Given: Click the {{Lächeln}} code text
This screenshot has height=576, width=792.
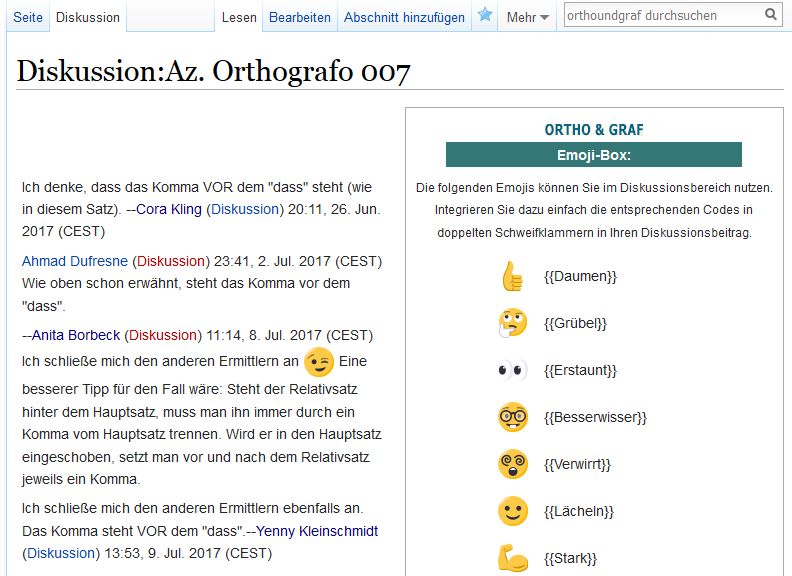Looking at the screenshot, I should [579, 511].
